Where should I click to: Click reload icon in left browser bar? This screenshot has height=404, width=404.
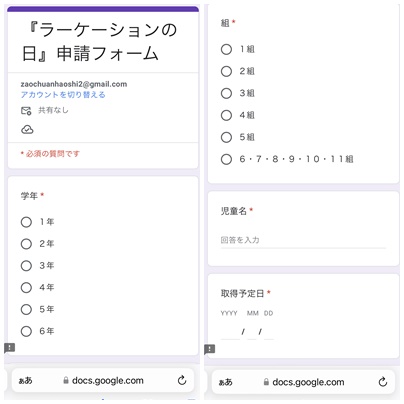(182, 380)
